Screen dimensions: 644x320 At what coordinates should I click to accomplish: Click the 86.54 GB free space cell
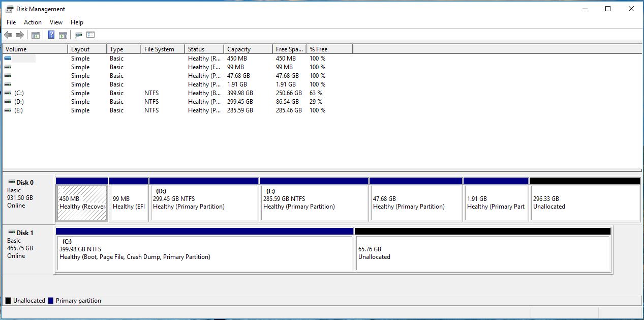(x=287, y=102)
